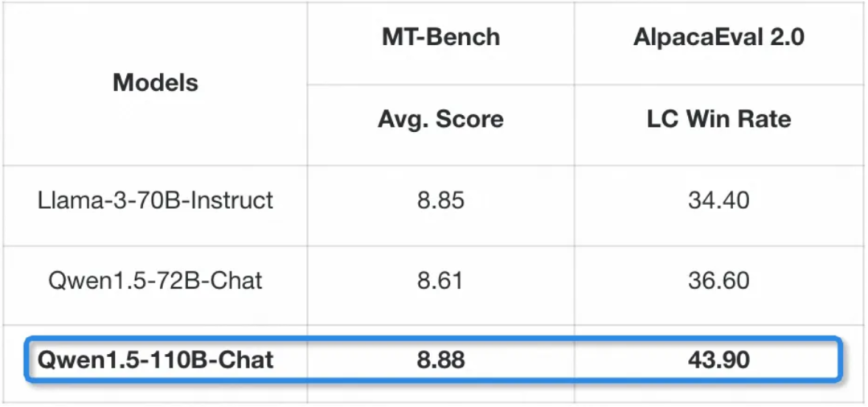
Task: Click the 8.85 MT-Bench score
Action: (x=440, y=199)
